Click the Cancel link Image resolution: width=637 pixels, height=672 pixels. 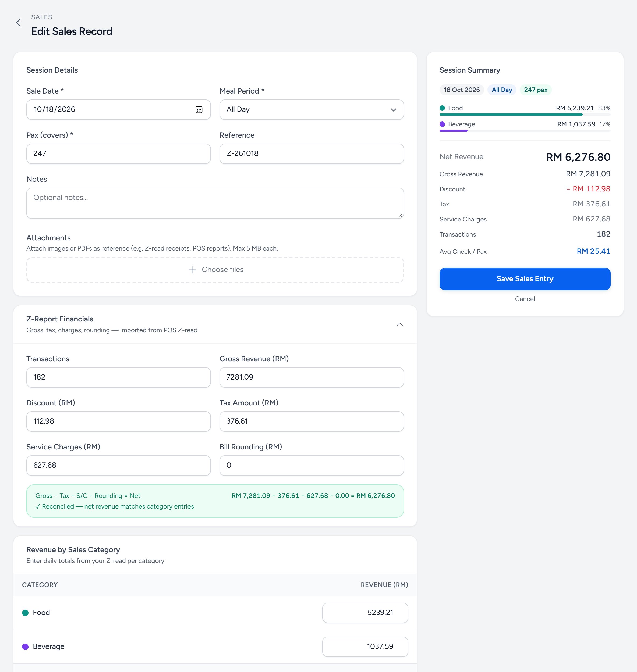(x=525, y=299)
